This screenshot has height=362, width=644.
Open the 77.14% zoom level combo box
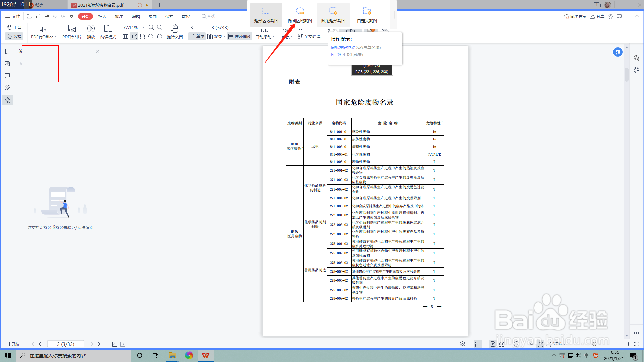point(133,27)
